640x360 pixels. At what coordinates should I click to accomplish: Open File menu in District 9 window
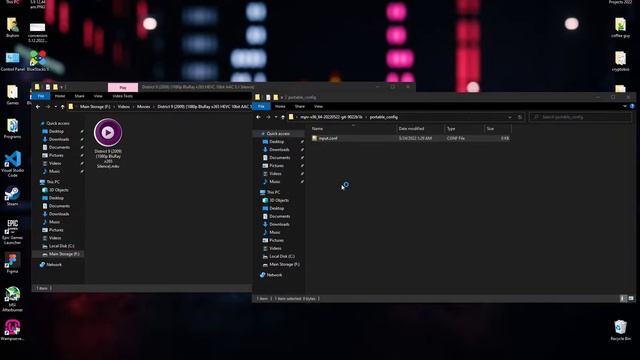(41, 96)
